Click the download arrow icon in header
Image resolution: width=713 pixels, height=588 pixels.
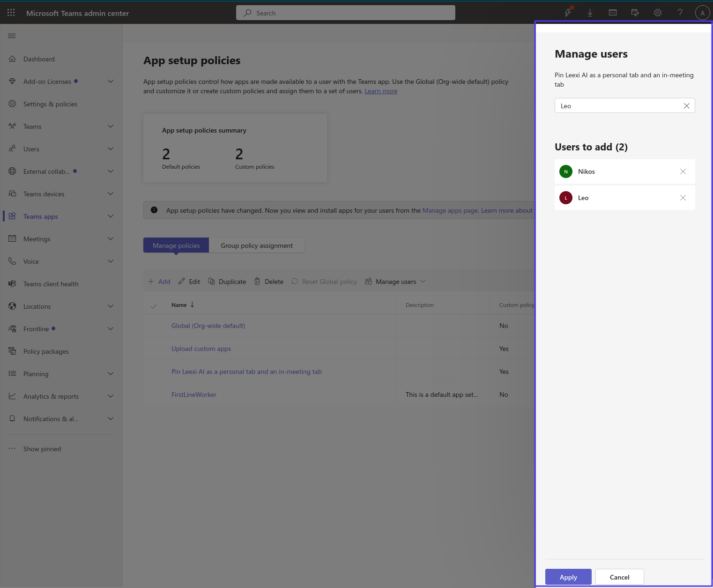pos(590,13)
